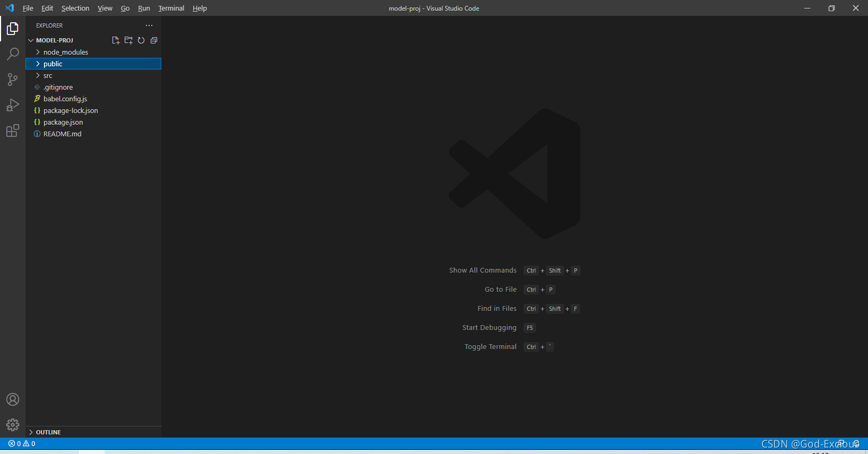Refresh the Explorer file tree

coord(141,40)
